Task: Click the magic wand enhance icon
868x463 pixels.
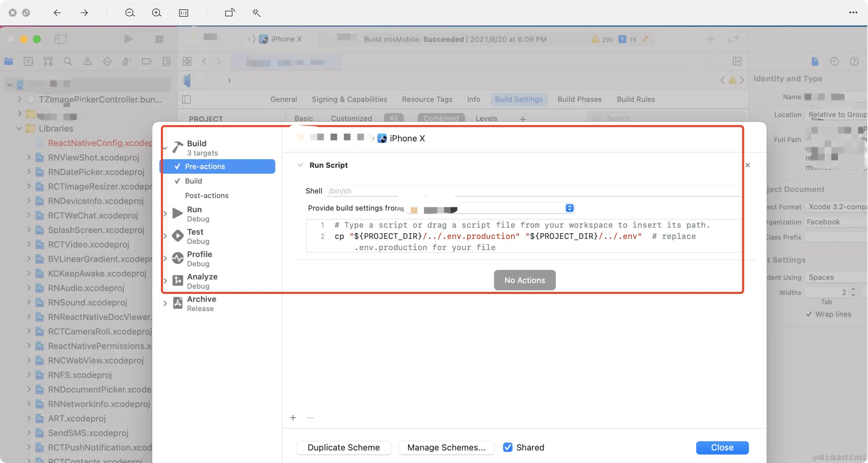Action: coord(256,13)
